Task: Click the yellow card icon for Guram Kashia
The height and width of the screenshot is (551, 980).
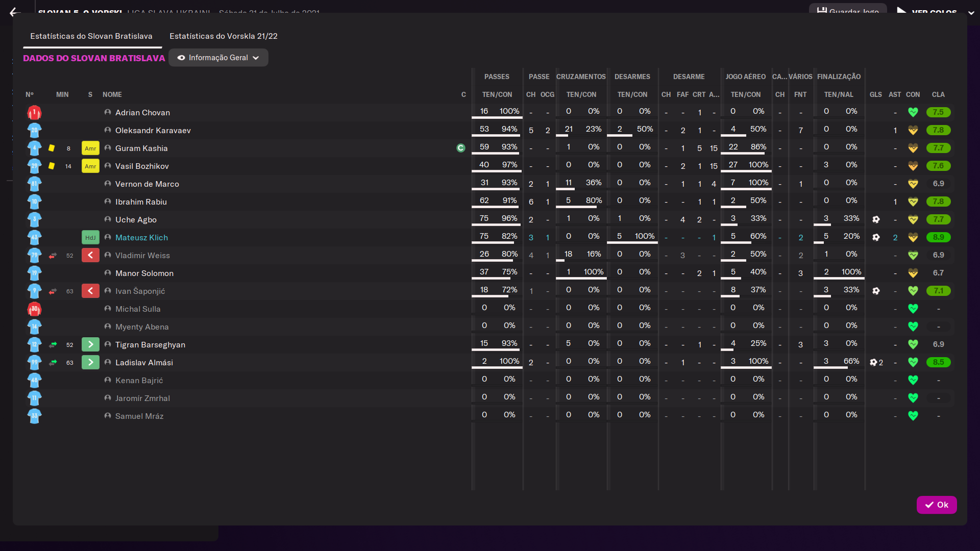Action: tap(52, 148)
